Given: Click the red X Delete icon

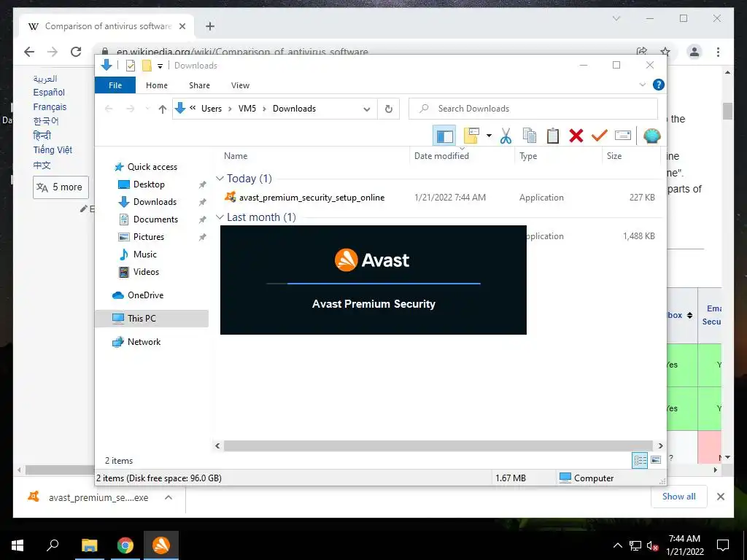Looking at the screenshot, I should click(576, 136).
